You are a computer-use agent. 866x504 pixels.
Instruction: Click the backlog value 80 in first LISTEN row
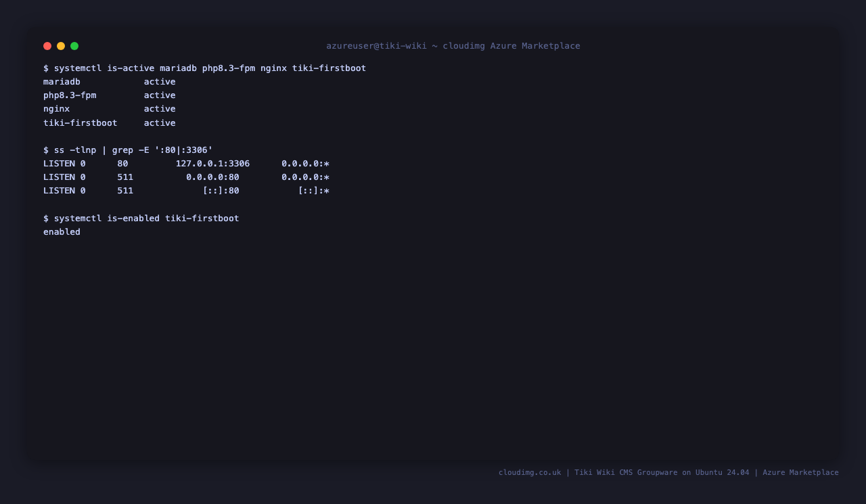122,164
